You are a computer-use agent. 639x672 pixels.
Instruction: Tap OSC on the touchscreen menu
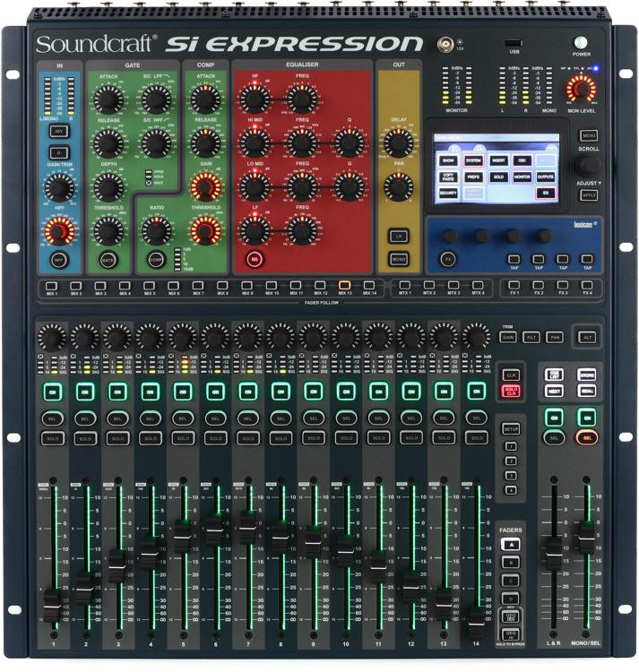point(522,160)
